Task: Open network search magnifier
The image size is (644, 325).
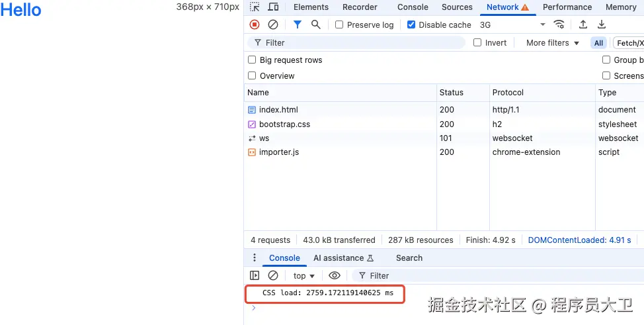Action: 316,24
